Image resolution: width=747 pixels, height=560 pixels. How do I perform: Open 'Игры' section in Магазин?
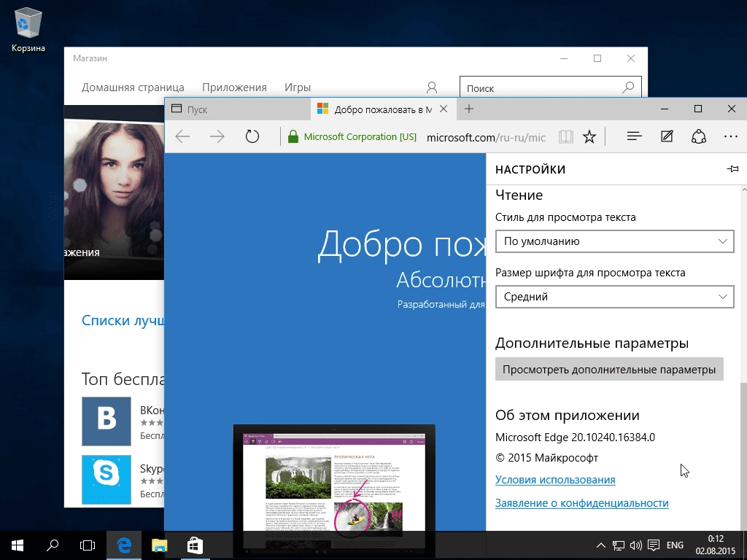coord(298,87)
